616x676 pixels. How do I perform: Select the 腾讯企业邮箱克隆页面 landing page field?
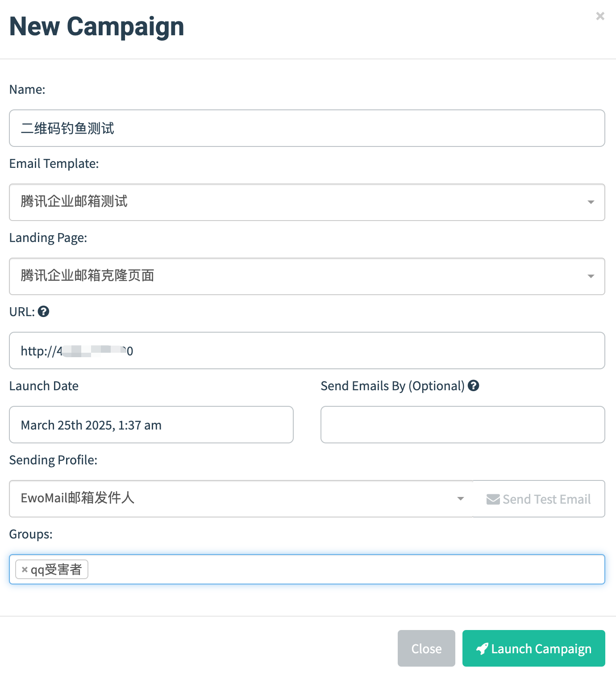click(x=295, y=276)
